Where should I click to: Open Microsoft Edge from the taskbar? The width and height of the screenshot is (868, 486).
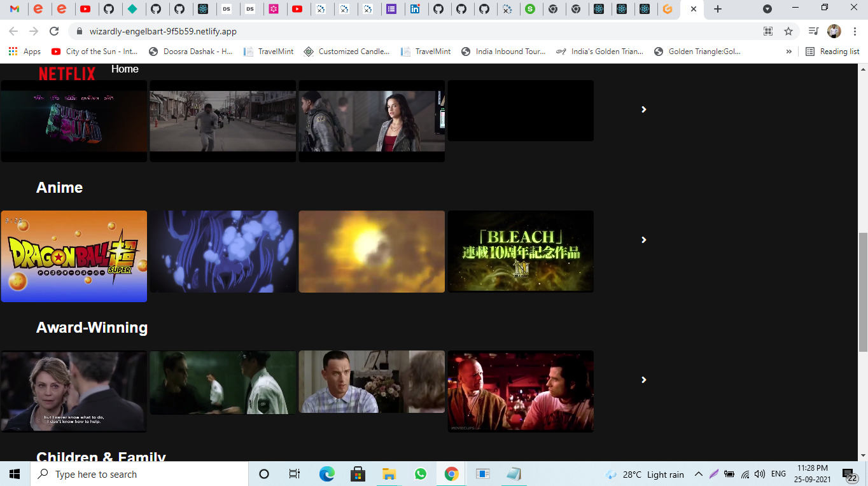point(327,474)
